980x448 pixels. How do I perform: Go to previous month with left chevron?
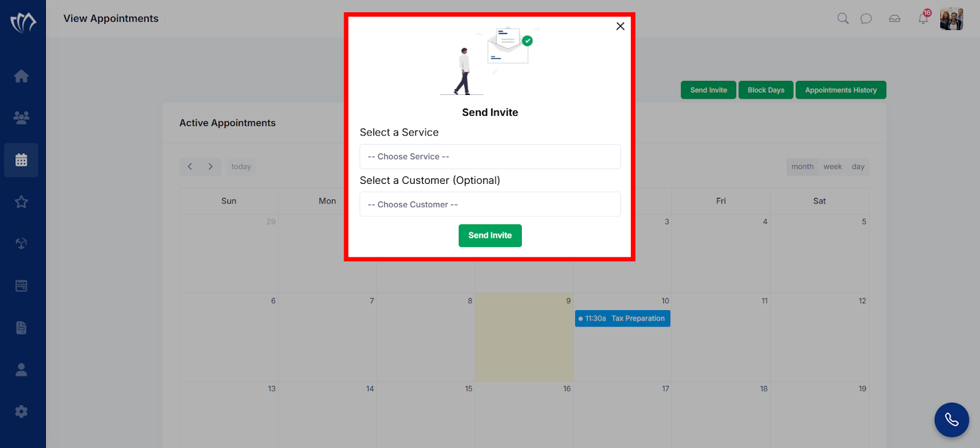pos(190,167)
